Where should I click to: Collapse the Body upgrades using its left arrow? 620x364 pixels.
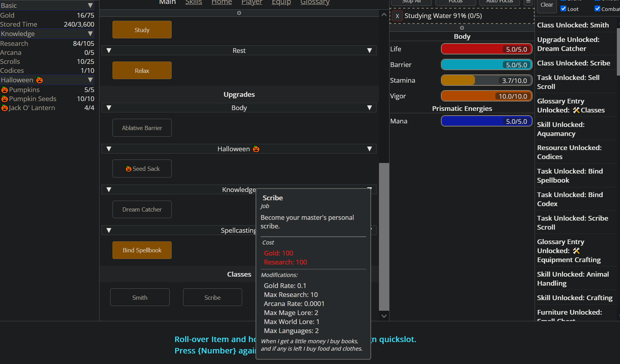[x=109, y=108]
